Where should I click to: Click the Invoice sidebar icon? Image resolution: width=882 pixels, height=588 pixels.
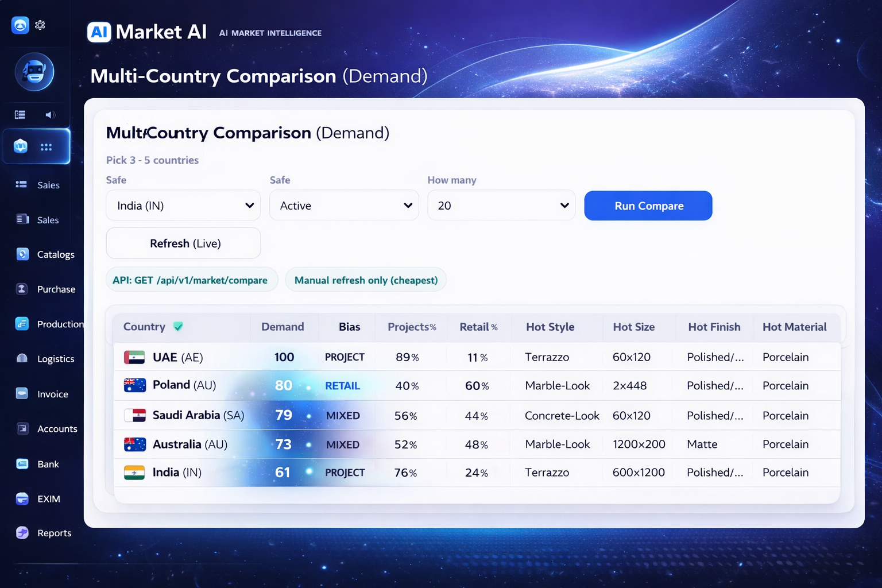(22, 393)
